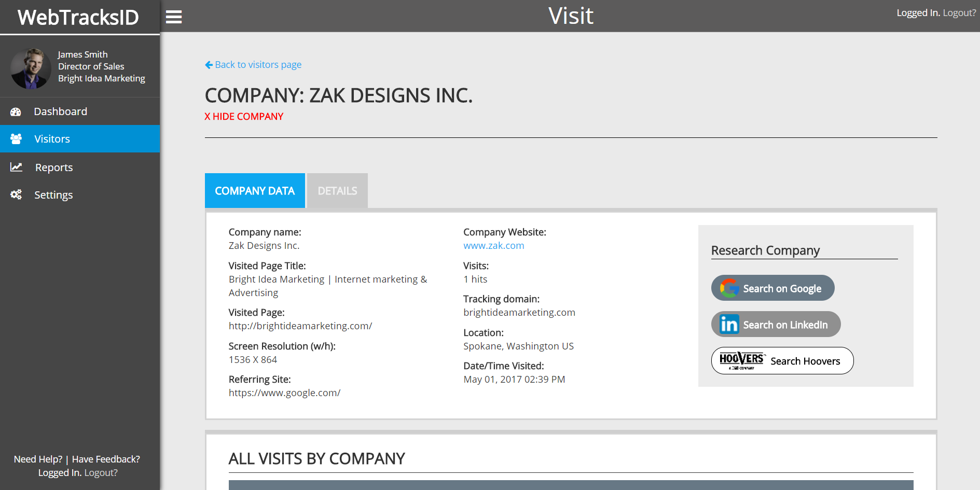Open the www.zak.com website link
Viewport: 980px width, 490px height.
point(494,246)
